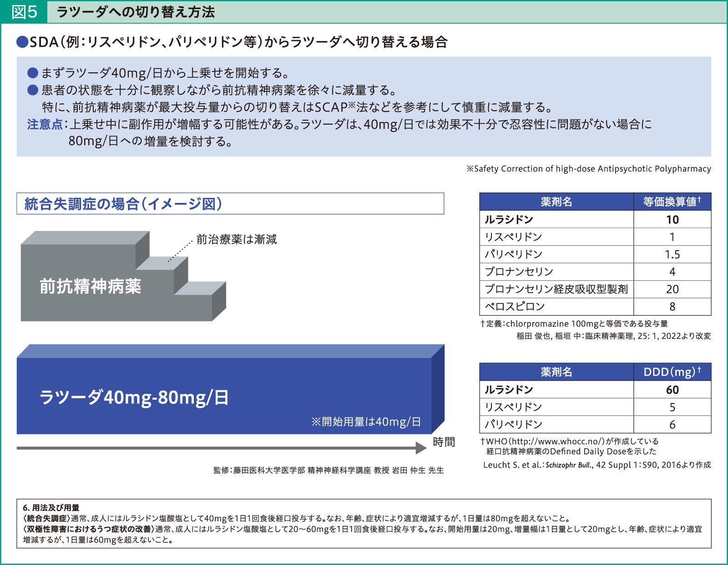728x565 pixels.
Task: Expand the 薬剤名 column header of the DDD table
Action: [556, 372]
